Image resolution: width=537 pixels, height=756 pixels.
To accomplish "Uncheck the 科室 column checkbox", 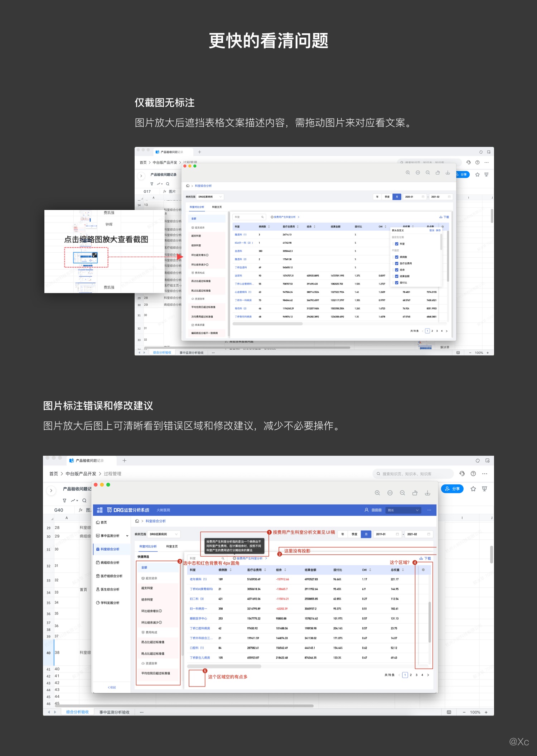I will pyautogui.click(x=397, y=244).
